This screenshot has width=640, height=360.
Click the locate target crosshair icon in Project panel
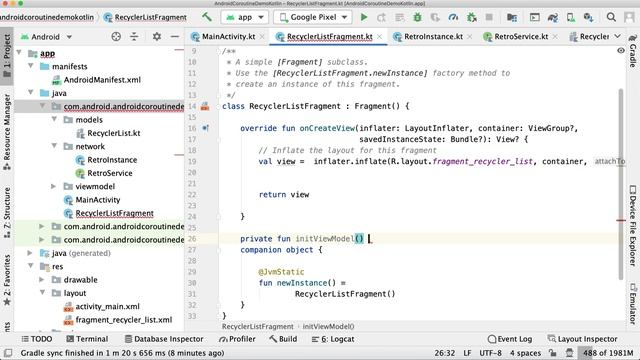point(116,37)
